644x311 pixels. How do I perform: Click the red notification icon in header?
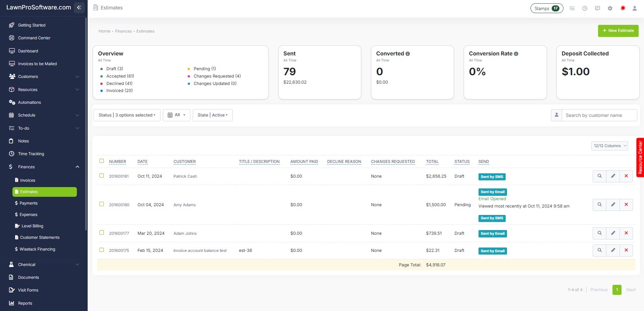point(623,8)
